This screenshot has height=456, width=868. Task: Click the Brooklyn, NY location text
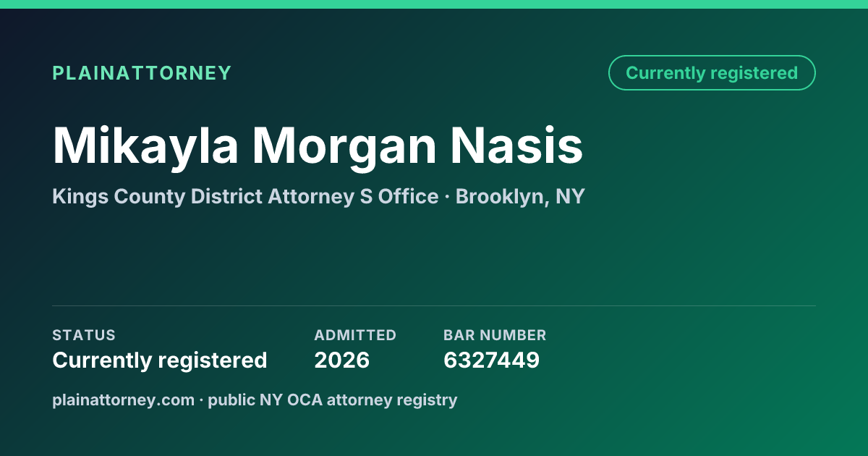pyautogui.click(x=520, y=197)
